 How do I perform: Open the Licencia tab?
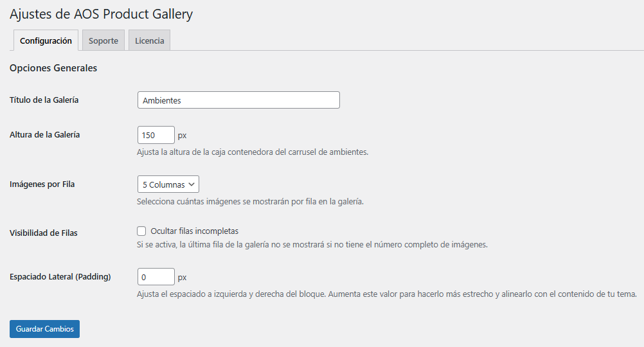click(149, 40)
